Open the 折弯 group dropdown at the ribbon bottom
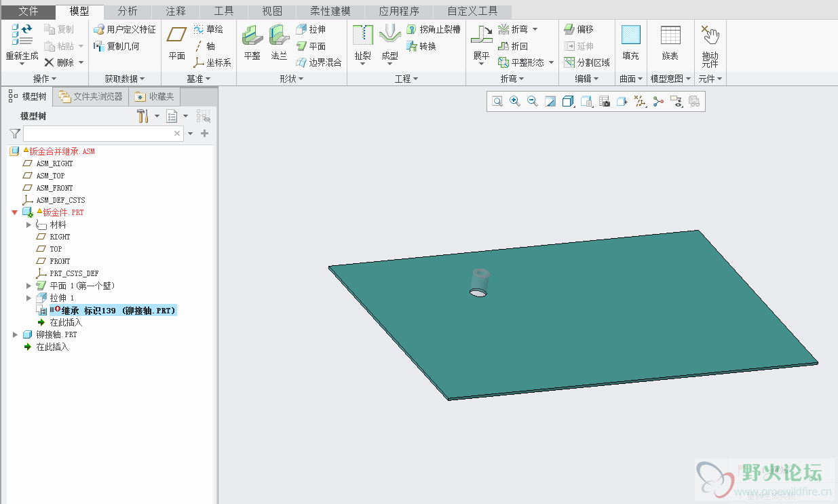 512,79
